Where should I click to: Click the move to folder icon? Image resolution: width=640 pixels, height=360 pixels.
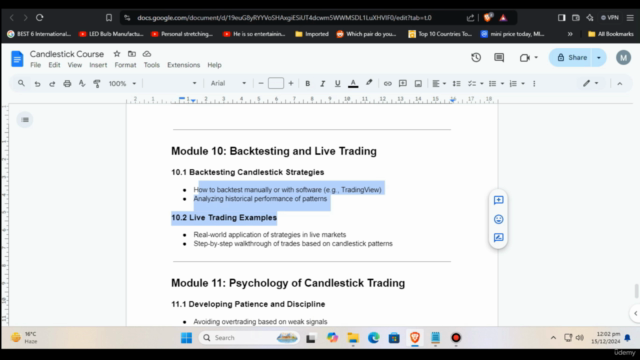tap(131, 54)
